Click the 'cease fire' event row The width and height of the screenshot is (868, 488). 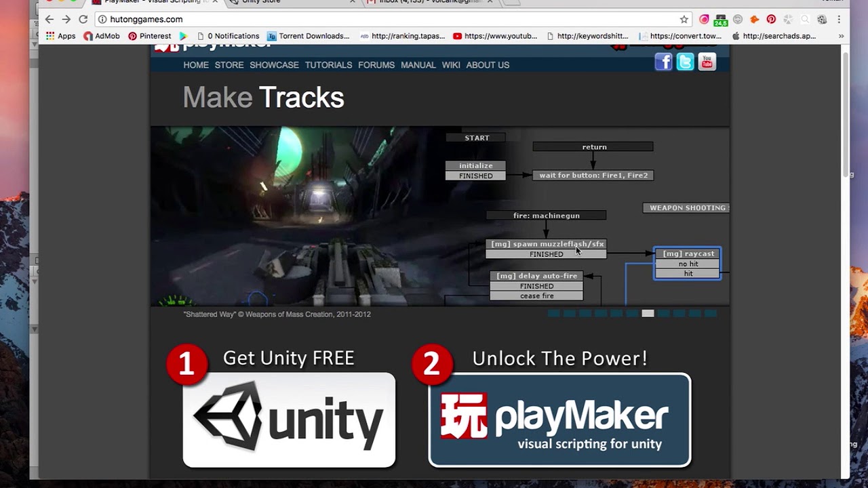pos(536,296)
